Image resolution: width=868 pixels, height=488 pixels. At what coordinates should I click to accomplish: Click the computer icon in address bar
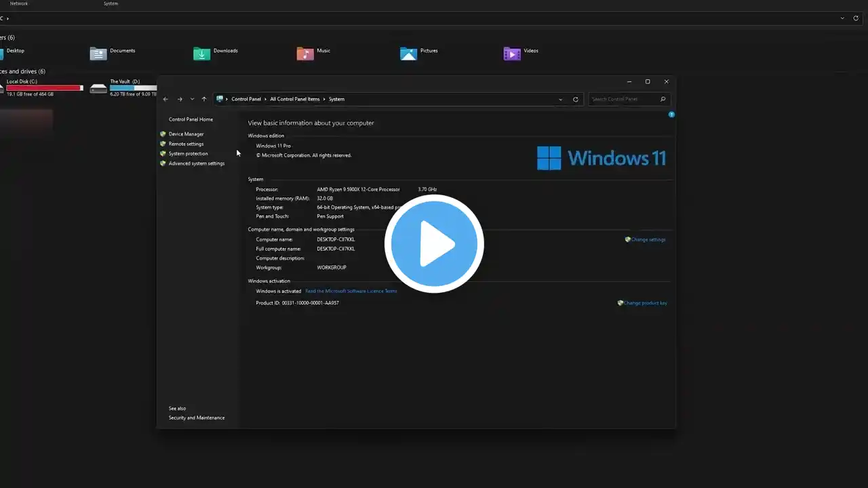pyautogui.click(x=220, y=99)
